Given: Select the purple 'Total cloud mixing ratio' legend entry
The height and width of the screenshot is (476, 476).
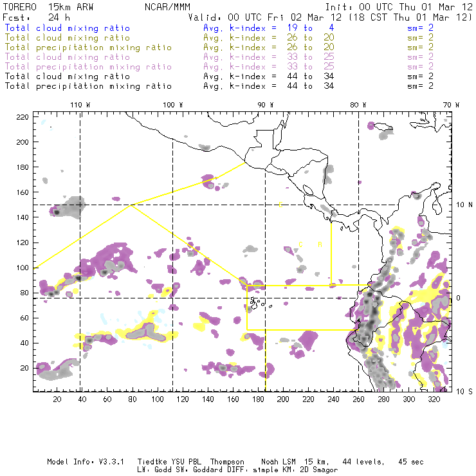Looking at the screenshot, I should [68, 57].
